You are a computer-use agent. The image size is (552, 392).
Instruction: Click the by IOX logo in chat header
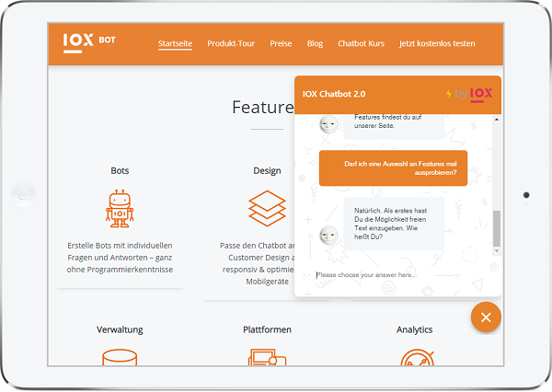(x=473, y=95)
